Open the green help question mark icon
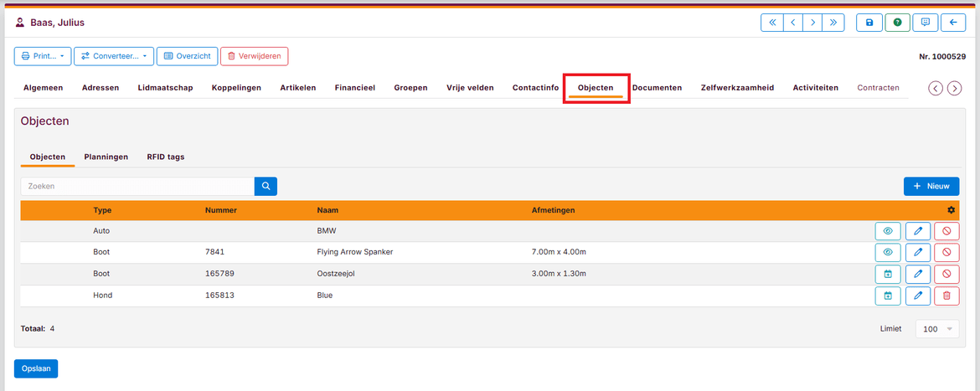 pos(897,23)
